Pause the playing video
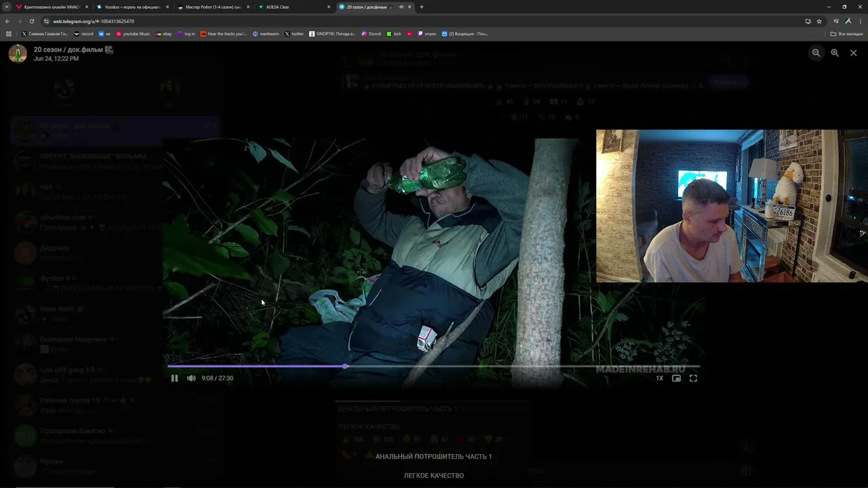Image resolution: width=868 pixels, height=488 pixels. point(174,378)
